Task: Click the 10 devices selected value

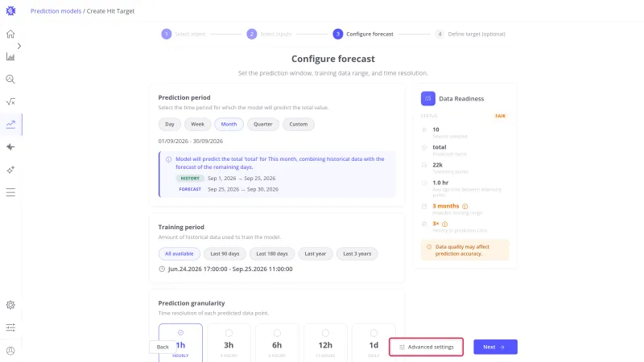Action: coord(436,130)
